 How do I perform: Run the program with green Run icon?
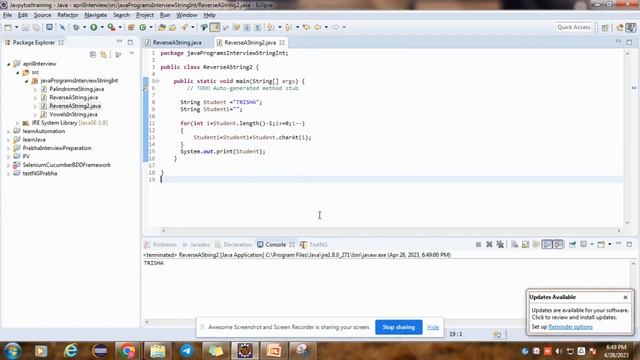coord(93,27)
